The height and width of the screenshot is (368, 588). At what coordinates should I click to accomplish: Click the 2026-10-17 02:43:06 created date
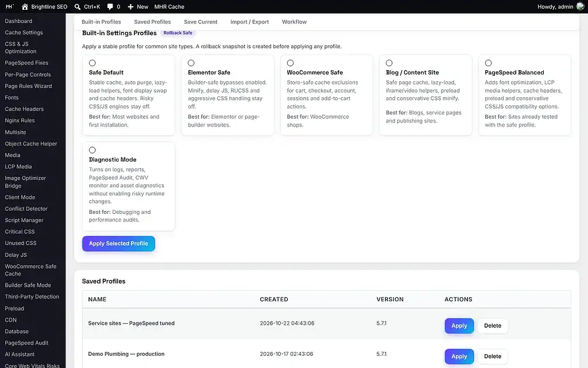coord(287,354)
